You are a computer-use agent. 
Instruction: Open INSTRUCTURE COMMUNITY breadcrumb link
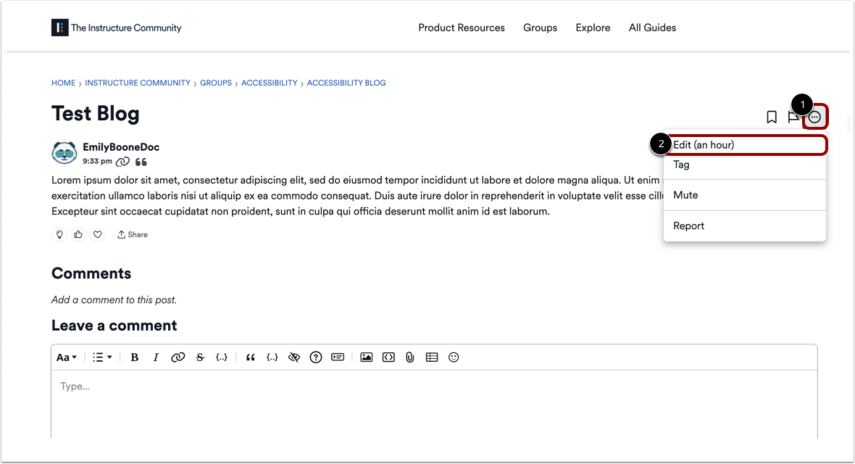[x=137, y=83]
